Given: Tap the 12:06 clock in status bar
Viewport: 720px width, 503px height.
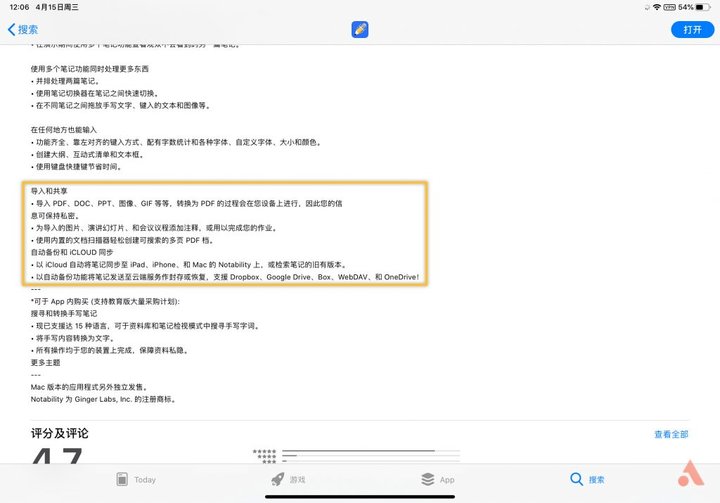Looking at the screenshot, I should tap(19, 7).
